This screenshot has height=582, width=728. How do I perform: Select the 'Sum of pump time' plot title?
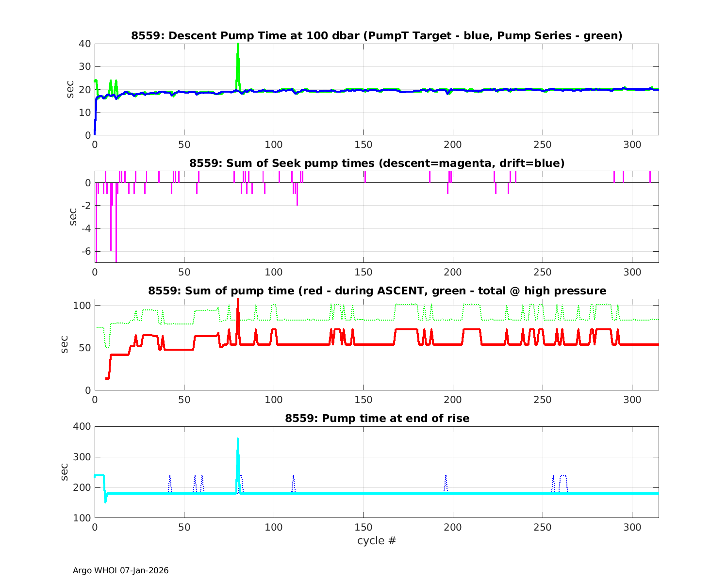(377, 291)
